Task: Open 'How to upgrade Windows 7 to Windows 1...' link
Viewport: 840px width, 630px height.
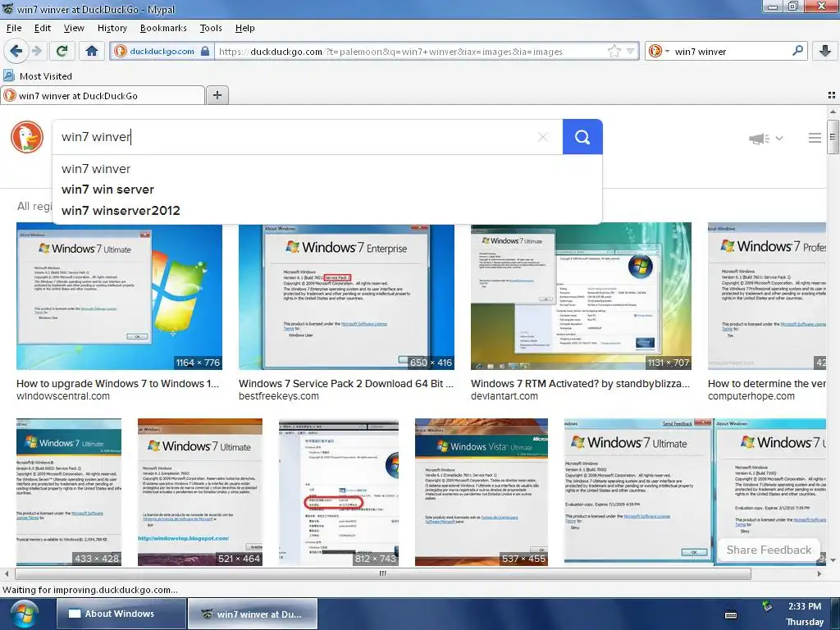Action: (117, 384)
